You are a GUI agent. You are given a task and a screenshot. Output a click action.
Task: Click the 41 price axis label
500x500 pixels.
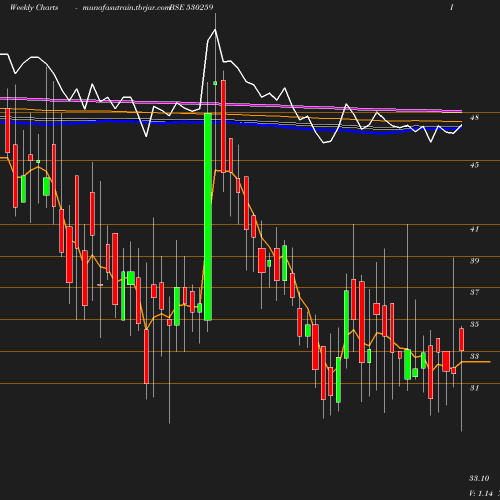pyautogui.click(x=474, y=229)
